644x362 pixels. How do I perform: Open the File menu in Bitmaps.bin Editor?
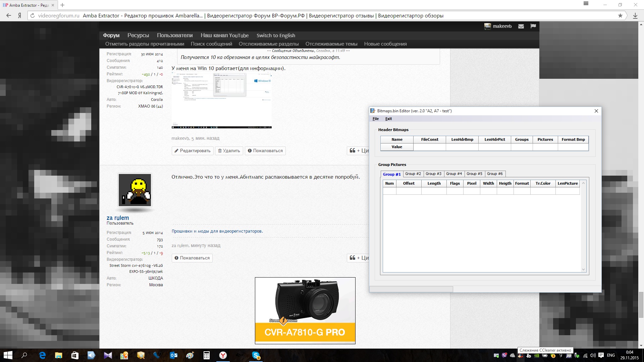tap(376, 119)
